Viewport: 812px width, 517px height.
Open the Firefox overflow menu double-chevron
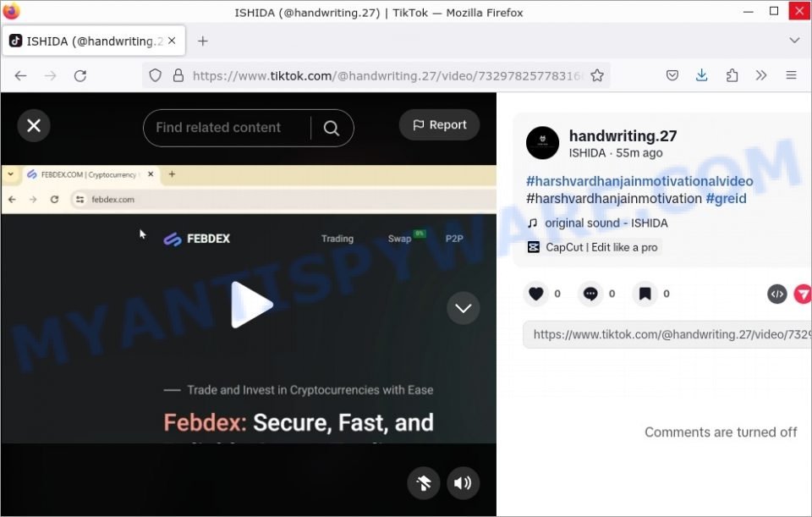click(x=761, y=75)
